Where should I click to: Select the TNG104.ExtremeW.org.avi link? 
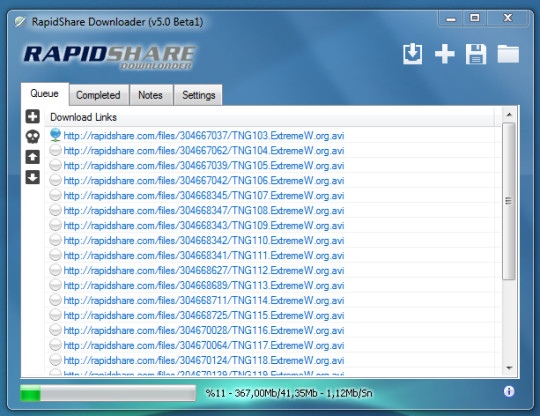coord(204,150)
